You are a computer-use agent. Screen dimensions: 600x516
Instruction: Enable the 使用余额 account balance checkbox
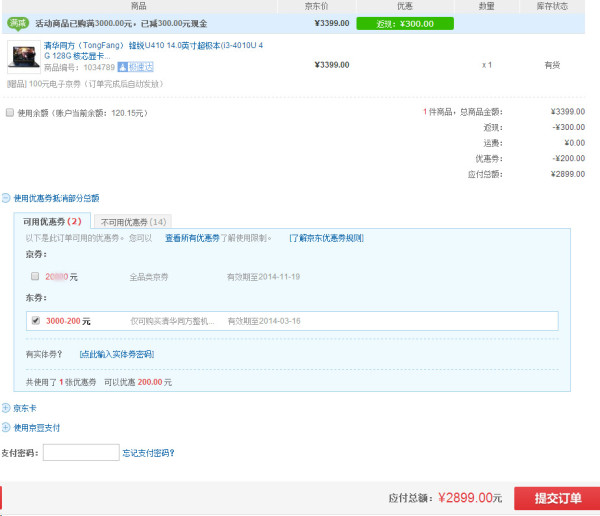(10, 113)
